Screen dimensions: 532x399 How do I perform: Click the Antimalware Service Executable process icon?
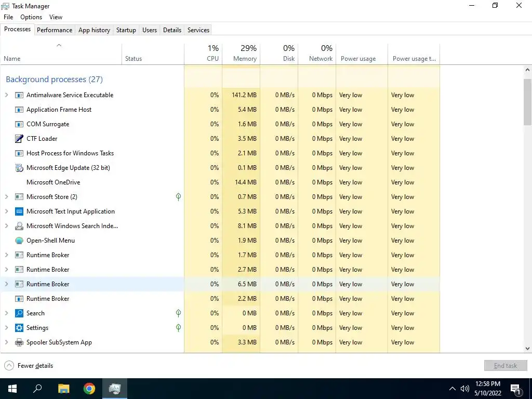19,95
